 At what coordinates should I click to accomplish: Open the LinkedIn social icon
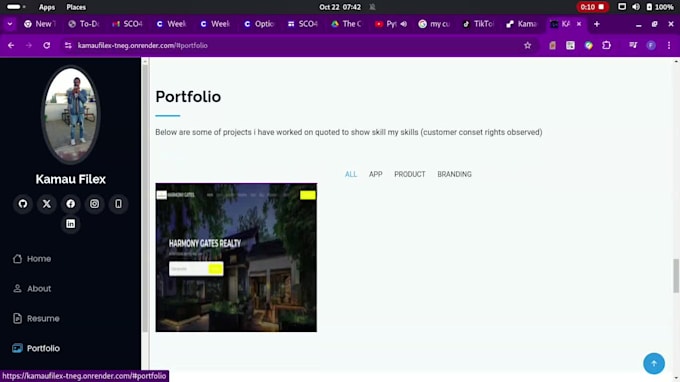(71, 224)
